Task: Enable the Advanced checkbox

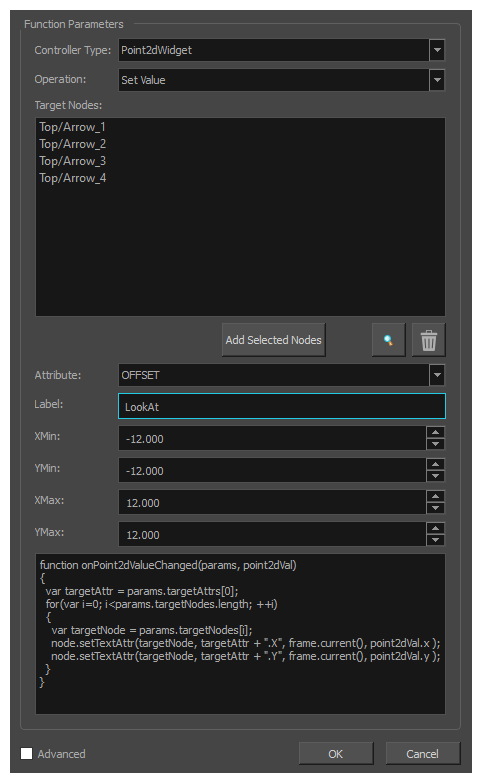Action: [x=26, y=754]
